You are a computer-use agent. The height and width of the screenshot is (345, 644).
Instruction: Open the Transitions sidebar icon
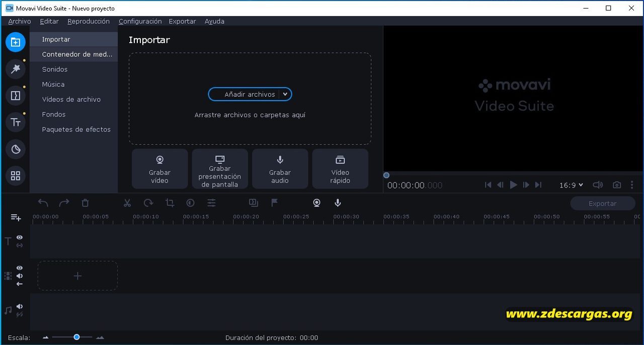pos(16,96)
